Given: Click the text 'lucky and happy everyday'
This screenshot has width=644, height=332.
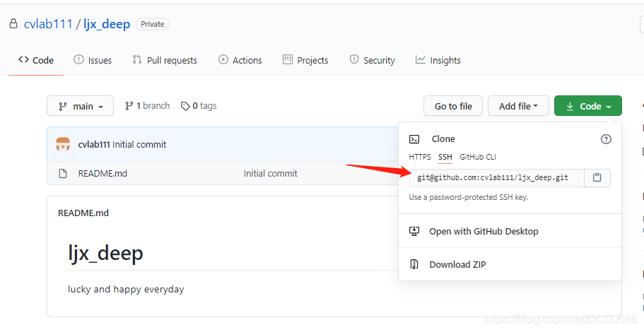Looking at the screenshot, I should (126, 290).
